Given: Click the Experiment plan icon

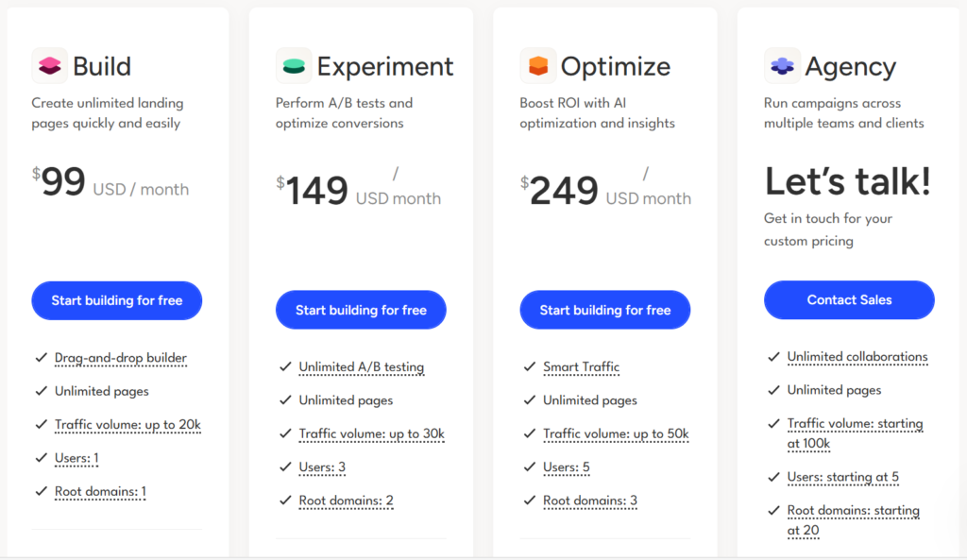Looking at the screenshot, I should point(293,65).
